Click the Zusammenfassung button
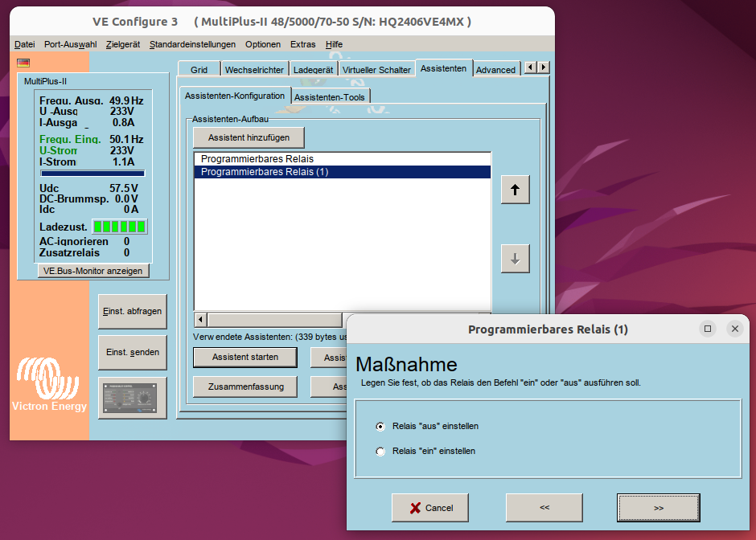 point(245,387)
